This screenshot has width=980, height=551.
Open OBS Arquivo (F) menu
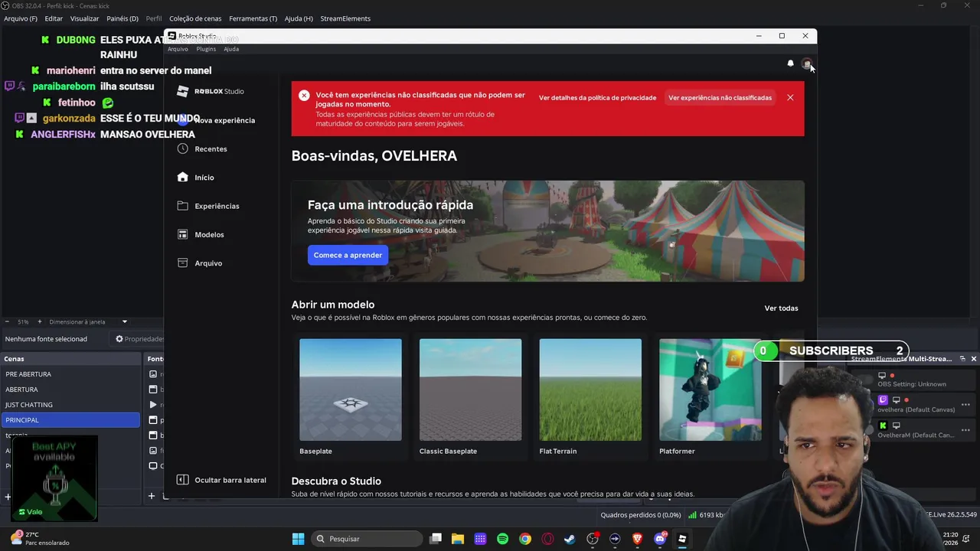[21, 18]
